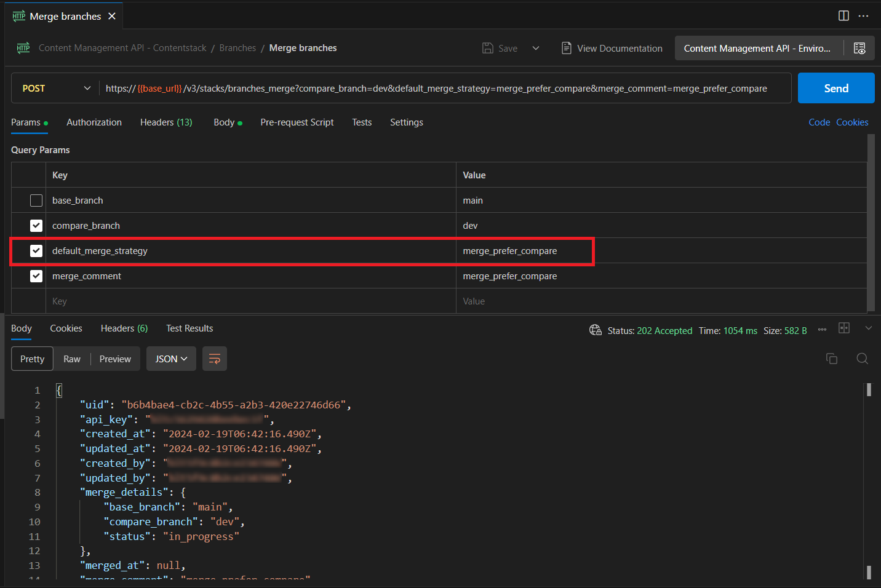Click the value cell containing main
Screen dimensions: 881x588
[661, 201]
